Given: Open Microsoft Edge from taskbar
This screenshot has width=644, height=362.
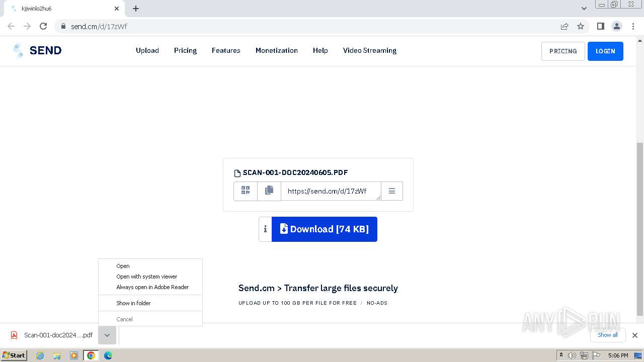Looking at the screenshot, I should pos(108,355).
